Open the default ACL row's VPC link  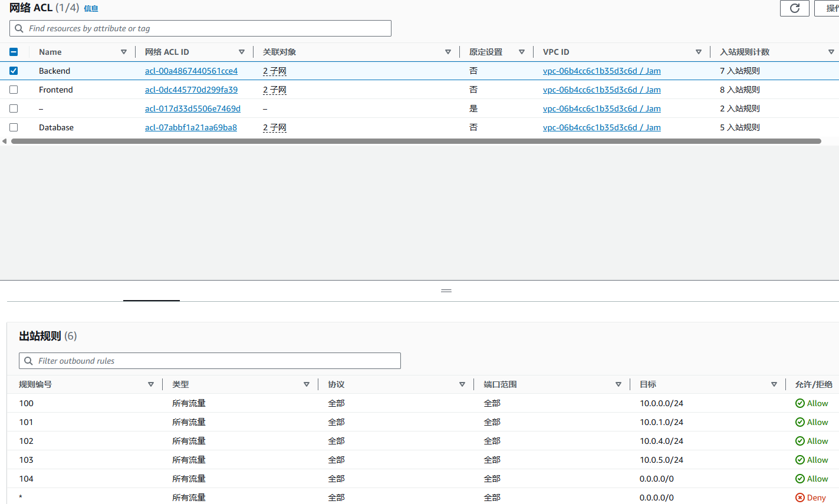[x=601, y=108]
